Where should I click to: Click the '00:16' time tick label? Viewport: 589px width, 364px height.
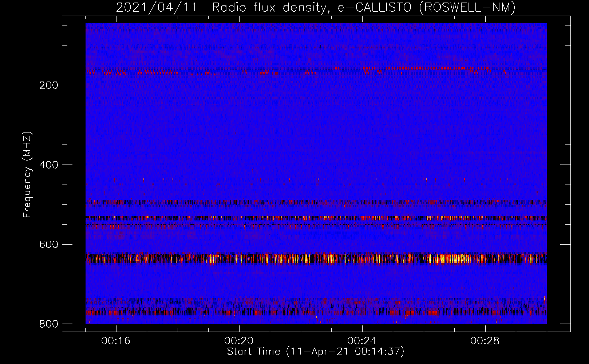(x=116, y=341)
